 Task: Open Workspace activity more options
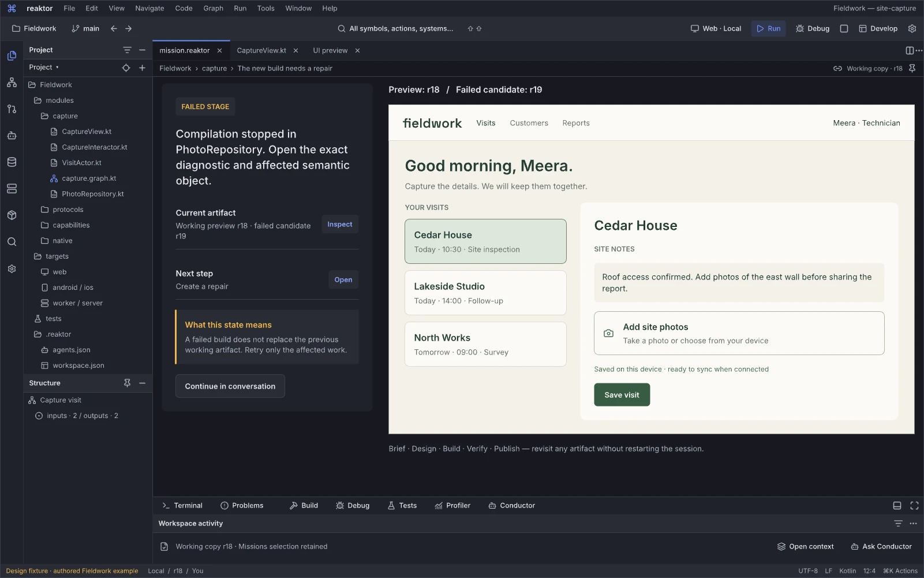[x=913, y=523]
